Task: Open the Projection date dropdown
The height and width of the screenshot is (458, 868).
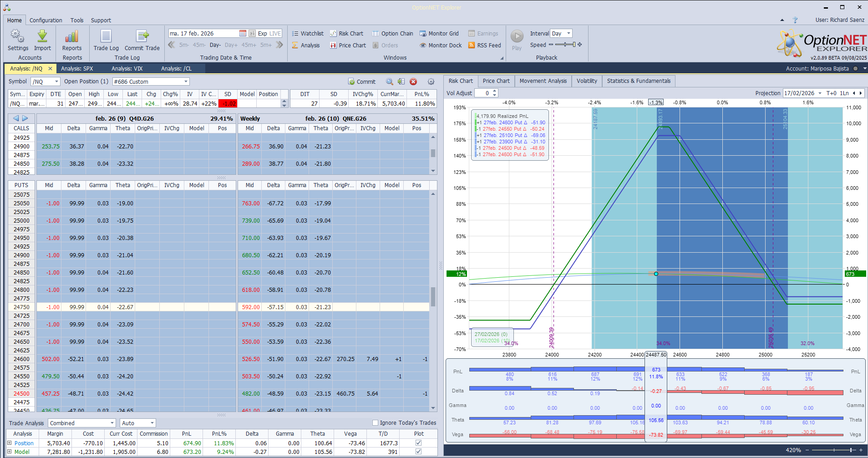Action: pyautogui.click(x=820, y=93)
